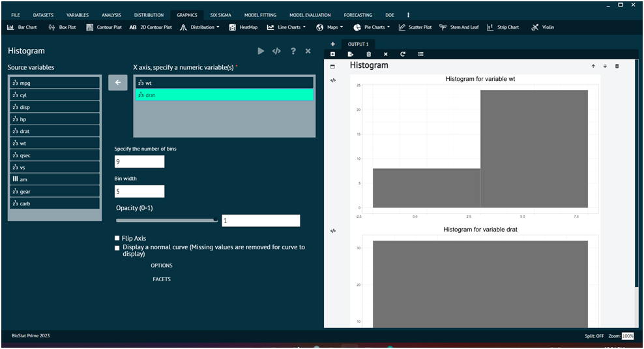The width and height of the screenshot is (644, 349).
Task: Open FORECASTING menu
Action: tap(358, 15)
